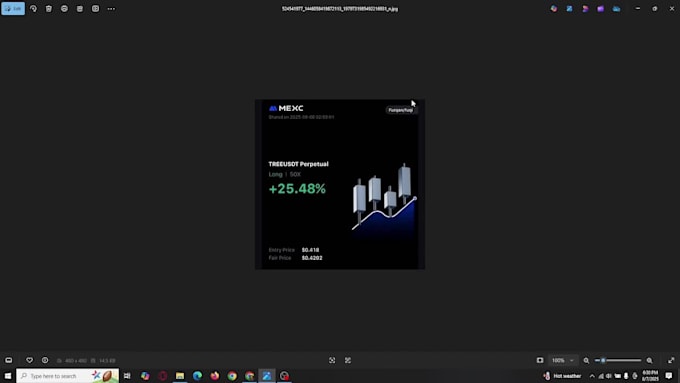Mark the photo as favorite with the heart

(x=29, y=360)
